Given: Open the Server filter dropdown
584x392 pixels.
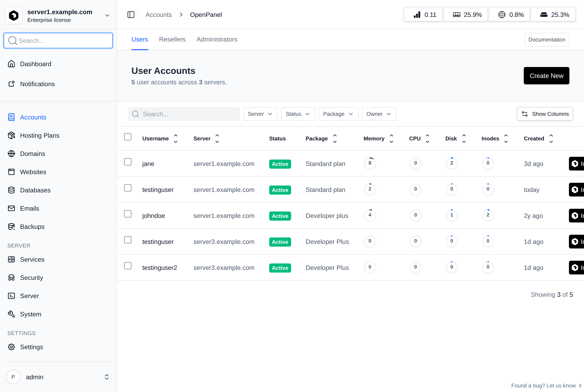Looking at the screenshot, I should pos(261,114).
